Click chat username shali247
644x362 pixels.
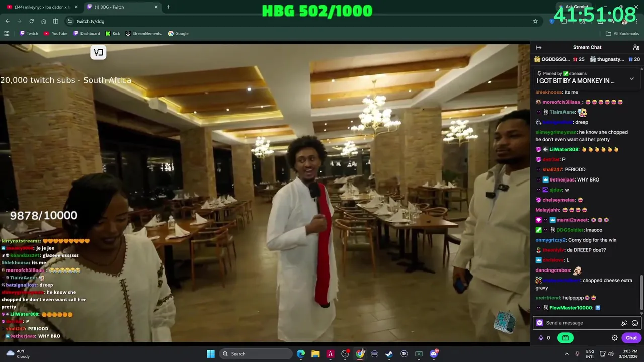click(552, 169)
